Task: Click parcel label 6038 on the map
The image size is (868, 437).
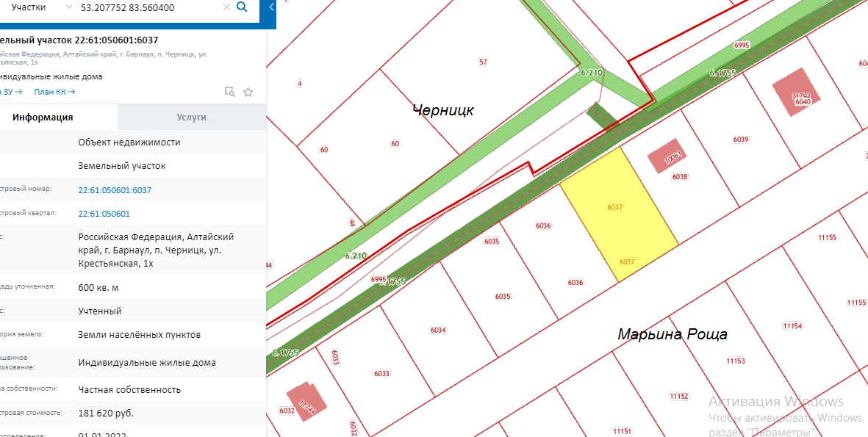Action: tap(680, 177)
